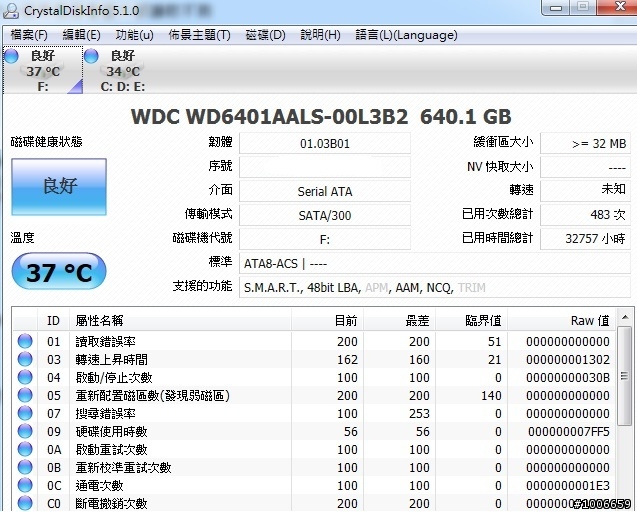637x512 pixels.
Task: Open the 語言(L)(Language) menu
Action: click(406, 35)
